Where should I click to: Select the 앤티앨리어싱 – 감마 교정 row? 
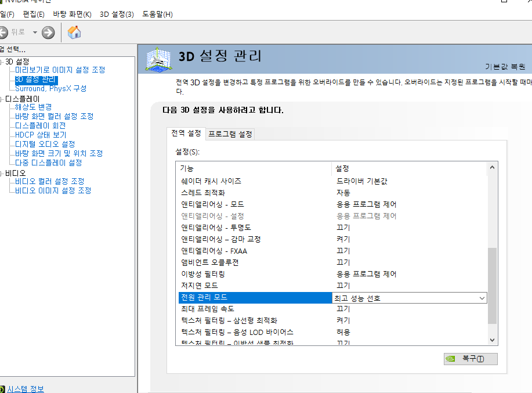[x=332, y=239]
